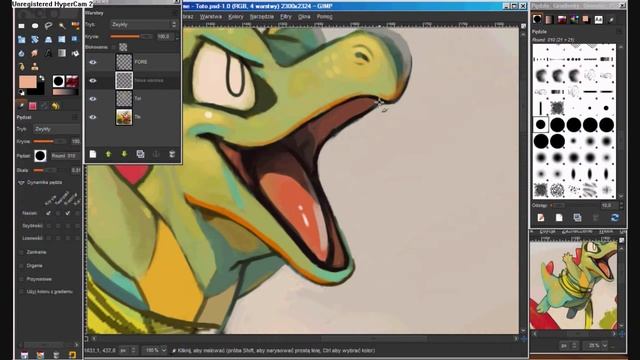Collapse the Dynamika pędzla expander
This screenshot has width=640, height=360.
[21, 183]
